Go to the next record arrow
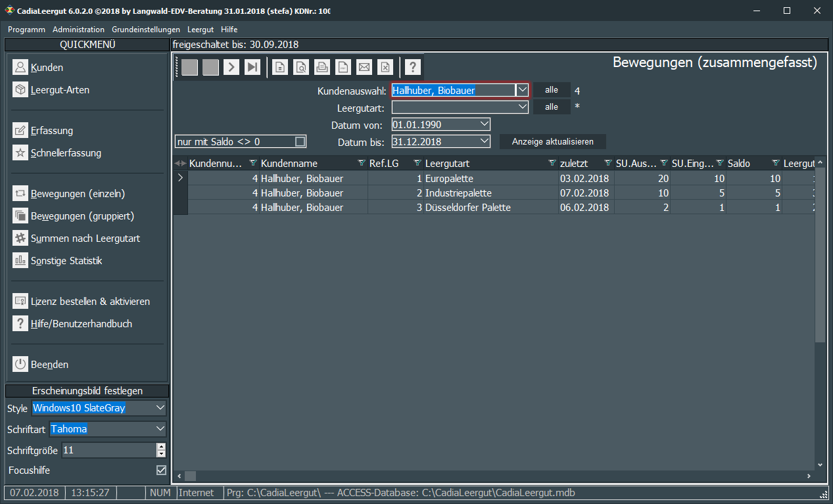The height and width of the screenshot is (504, 833). (x=231, y=67)
